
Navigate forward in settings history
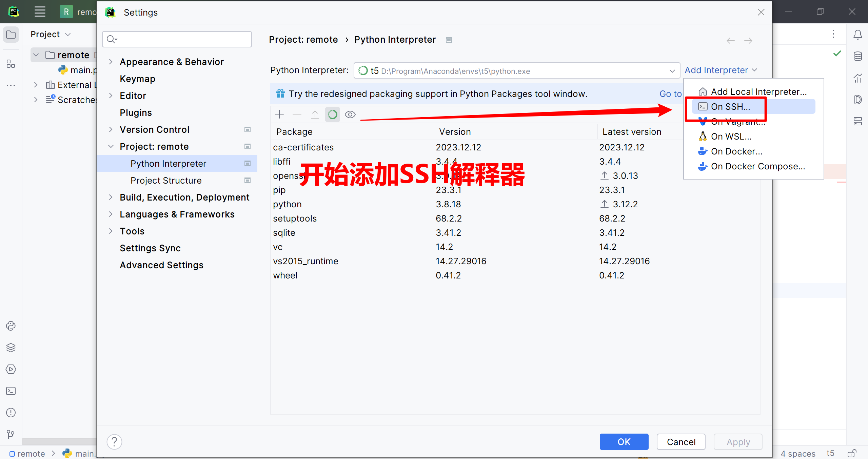click(x=748, y=41)
